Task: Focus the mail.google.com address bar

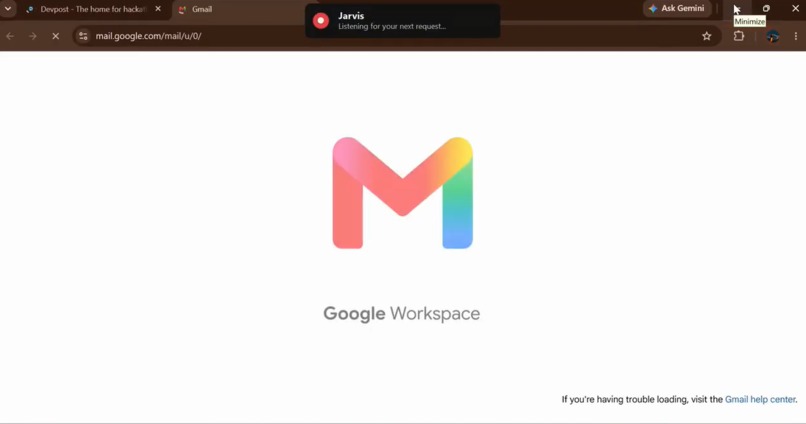Action: [x=397, y=36]
